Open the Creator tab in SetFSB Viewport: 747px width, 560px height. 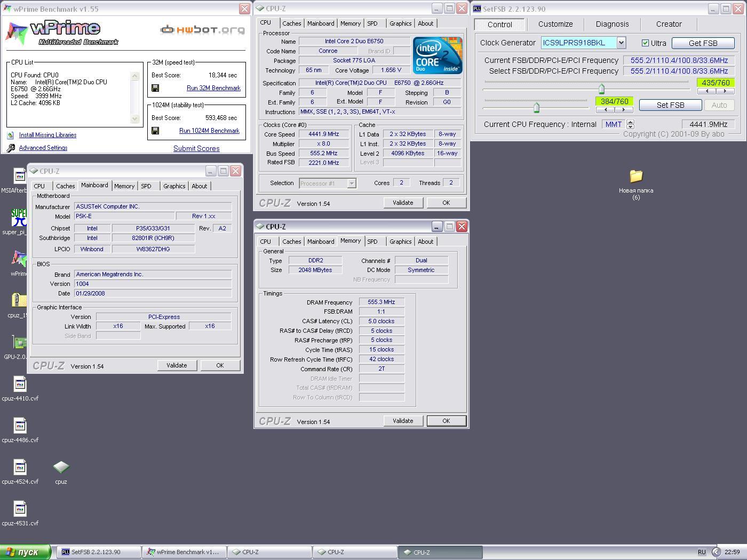pyautogui.click(x=669, y=24)
